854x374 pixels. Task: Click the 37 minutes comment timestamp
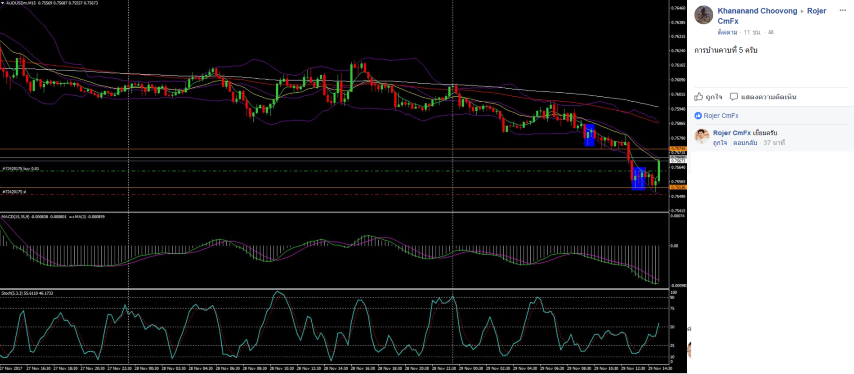774,142
